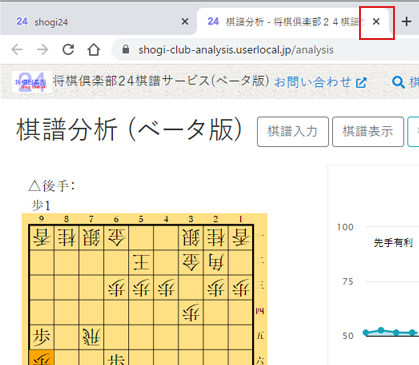Image resolution: width=419 pixels, height=365 pixels.
Task: Go to browser home page icon
Action: point(94,50)
